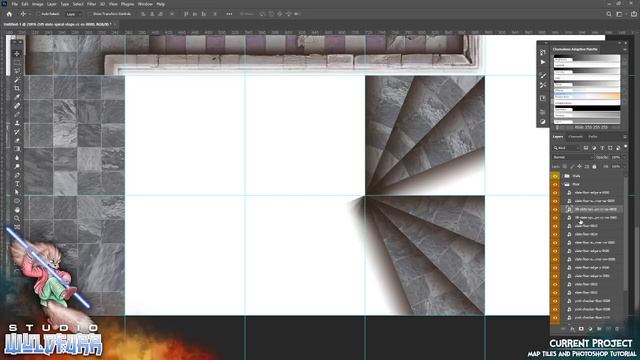
Task: Click the delete layer trash icon
Action: pos(617,329)
